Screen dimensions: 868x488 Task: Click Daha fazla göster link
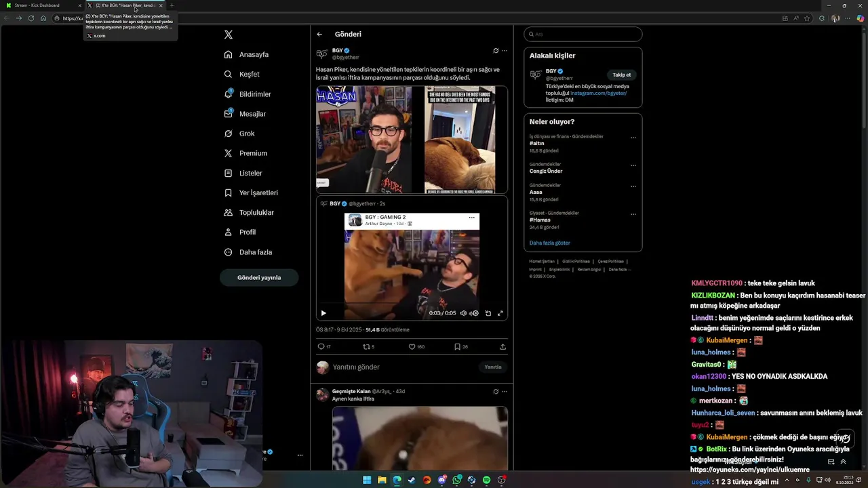click(x=550, y=243)
